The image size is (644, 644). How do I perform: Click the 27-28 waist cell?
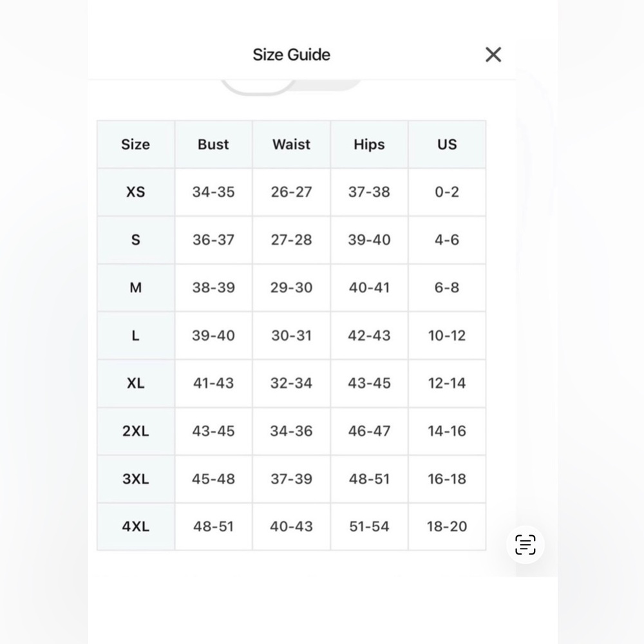pos(291,240)
